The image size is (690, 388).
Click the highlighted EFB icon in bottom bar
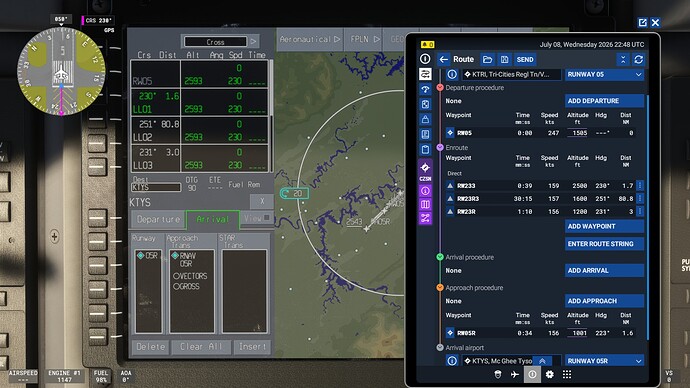[532, 374]
